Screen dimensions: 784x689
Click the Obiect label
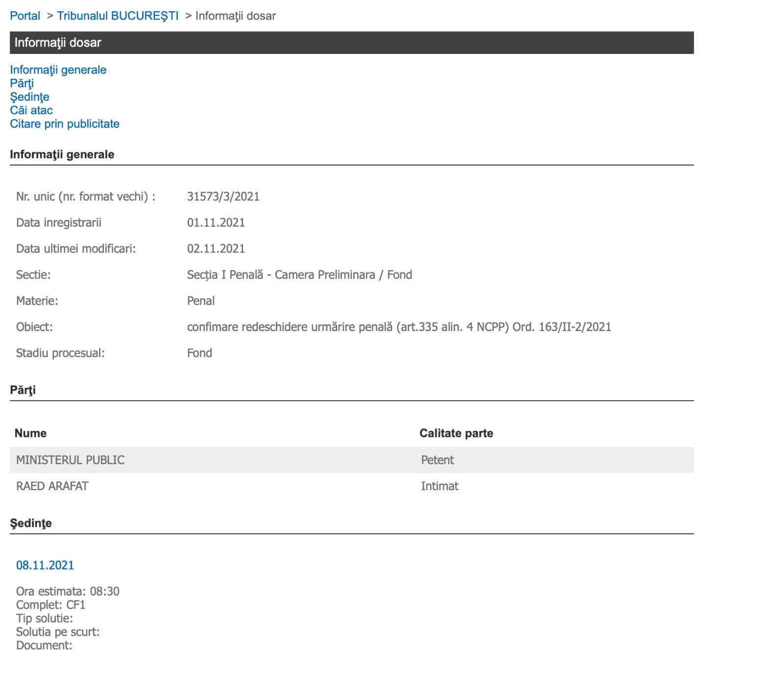click(x=34, y=327)
